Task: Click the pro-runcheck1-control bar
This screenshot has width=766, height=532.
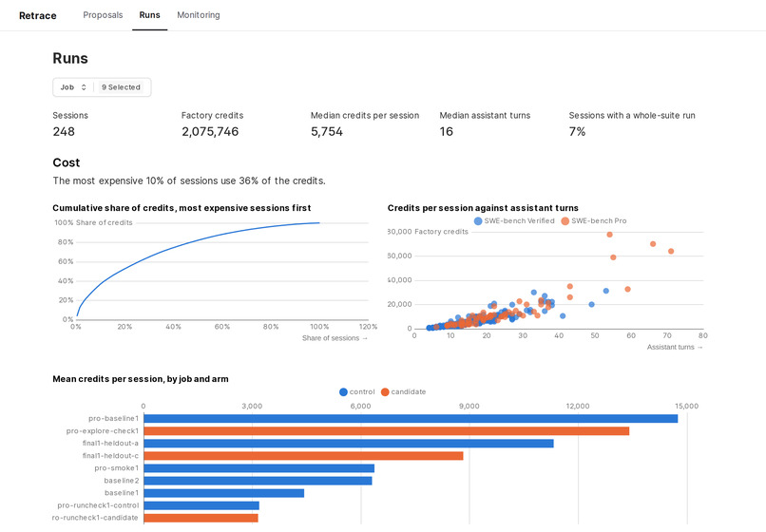Action: coord(201,505)
